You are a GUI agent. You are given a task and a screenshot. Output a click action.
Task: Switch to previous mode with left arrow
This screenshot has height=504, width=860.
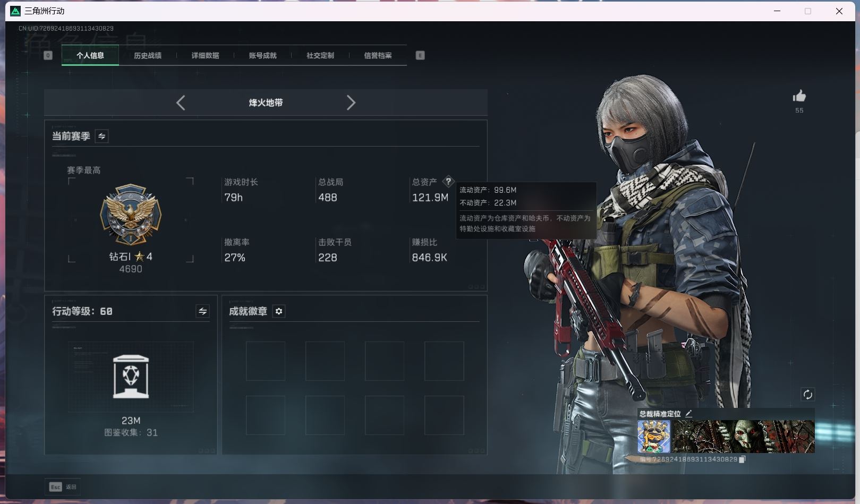(x=181, y=102)
